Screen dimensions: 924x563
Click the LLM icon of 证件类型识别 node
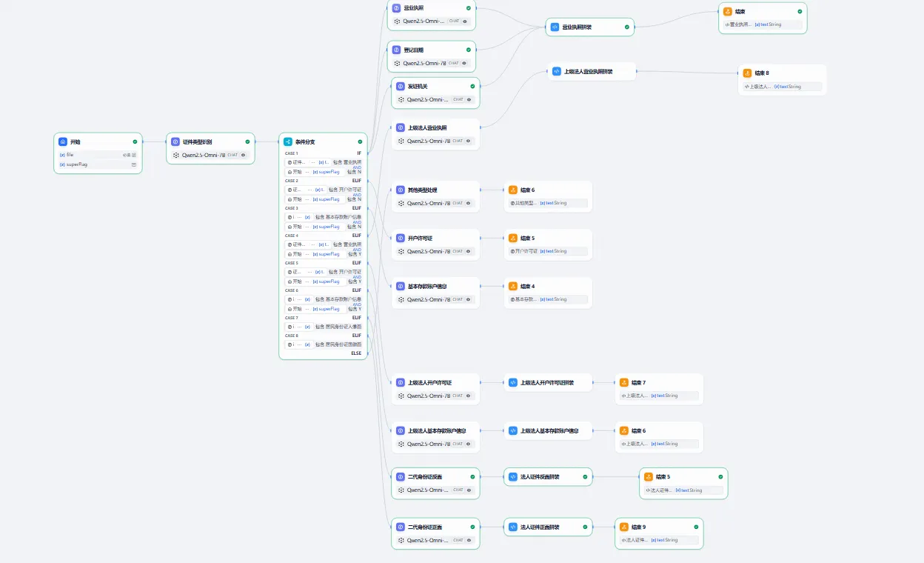click(175, 141)
